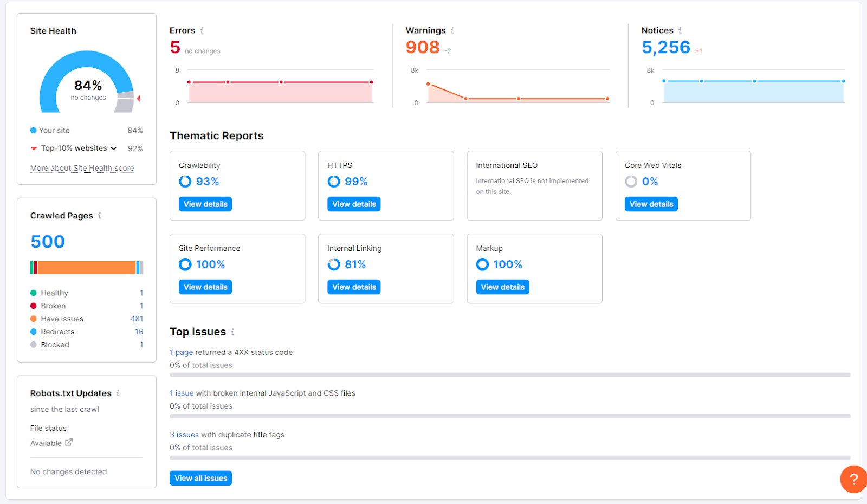The width and height of the screenshot is (867, 504).
Task: Click the Notices info icon
Action: point(680,30)
